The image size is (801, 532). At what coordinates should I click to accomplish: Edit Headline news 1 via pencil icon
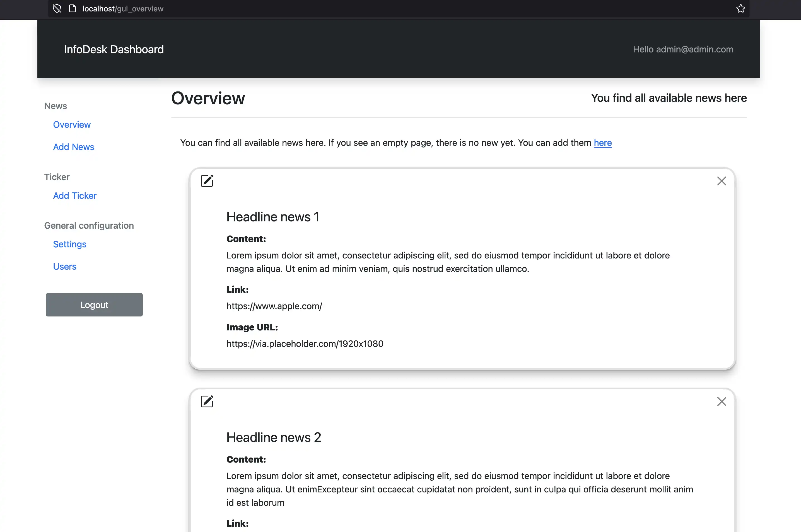(207, 181)
